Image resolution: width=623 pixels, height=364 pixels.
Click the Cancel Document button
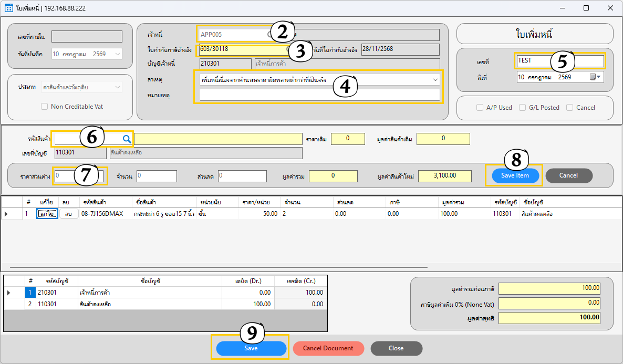(328, 348)
